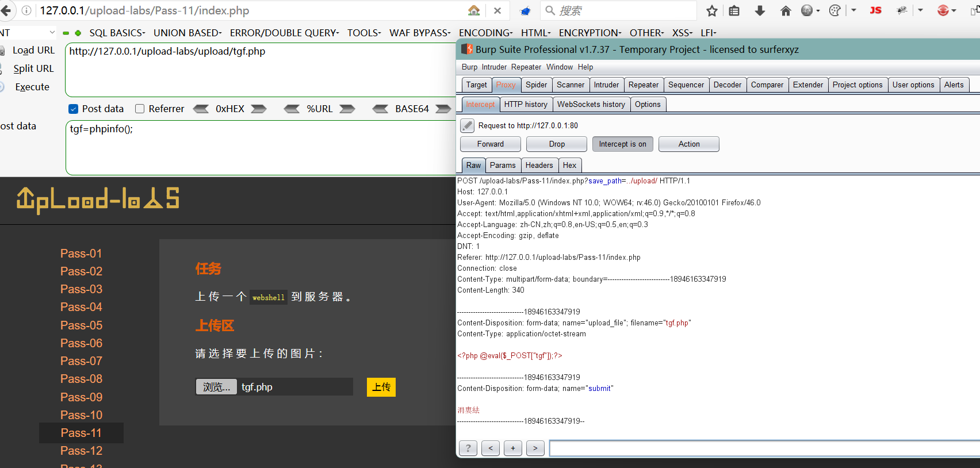The width and height of the screenshot is (980, 468).
Task: Click Forward to send the request
Action: (491, 144)
